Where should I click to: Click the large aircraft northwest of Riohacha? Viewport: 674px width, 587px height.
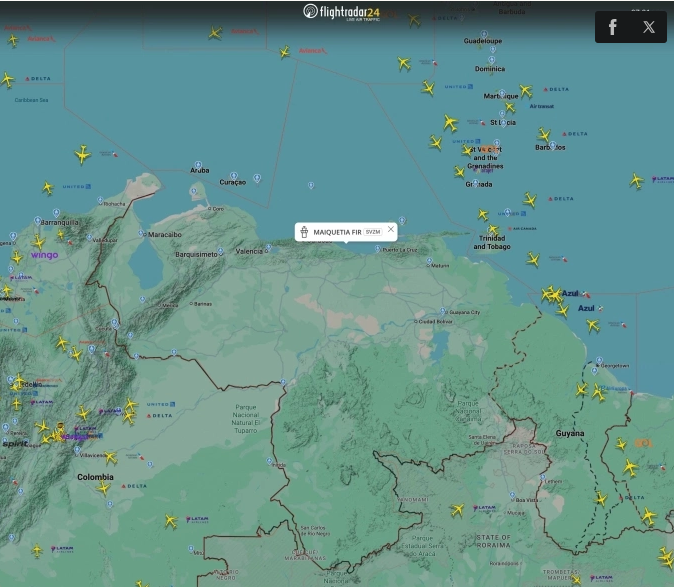(83, 154)
